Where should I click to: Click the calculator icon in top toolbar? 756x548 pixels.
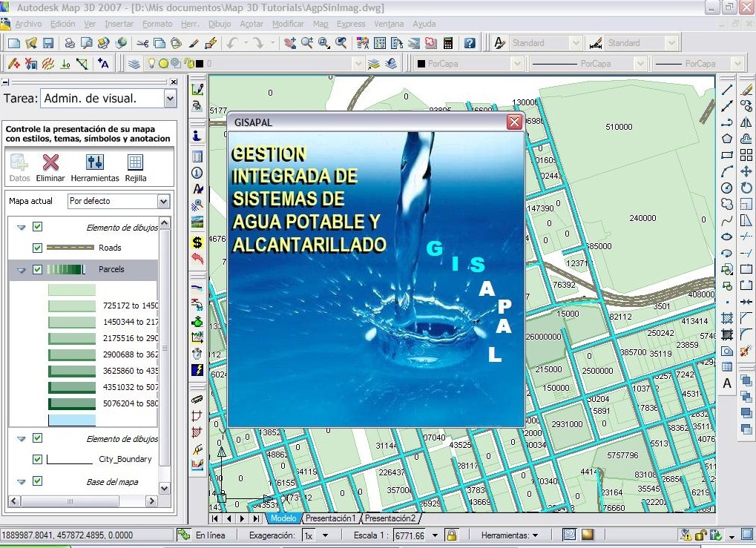tap(448, 43)
